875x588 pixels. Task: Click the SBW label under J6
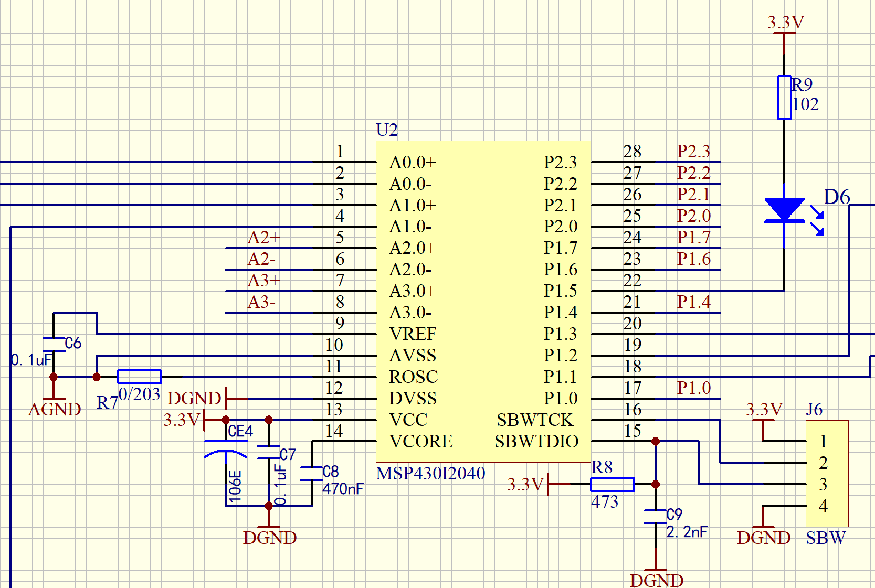tap(826, 538)
